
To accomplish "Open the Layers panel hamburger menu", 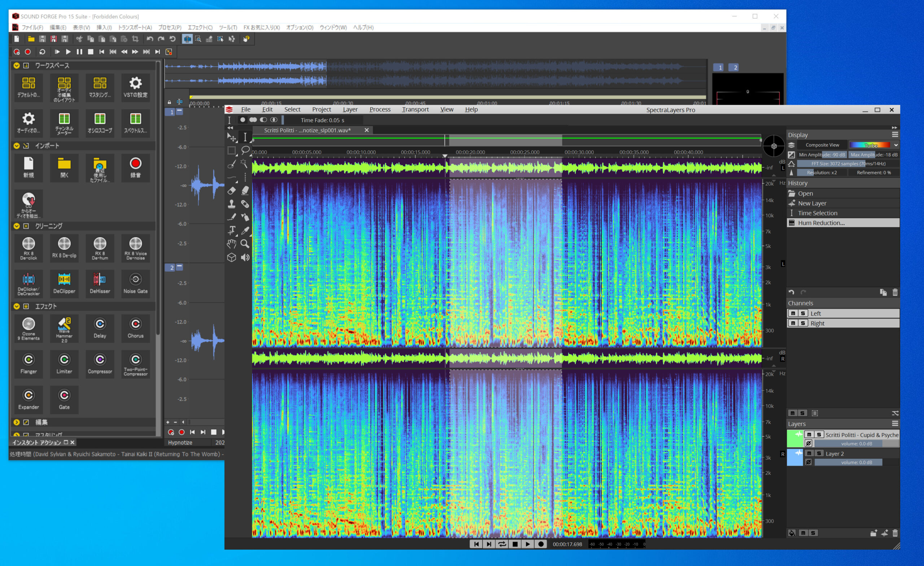I will (895, 423).
